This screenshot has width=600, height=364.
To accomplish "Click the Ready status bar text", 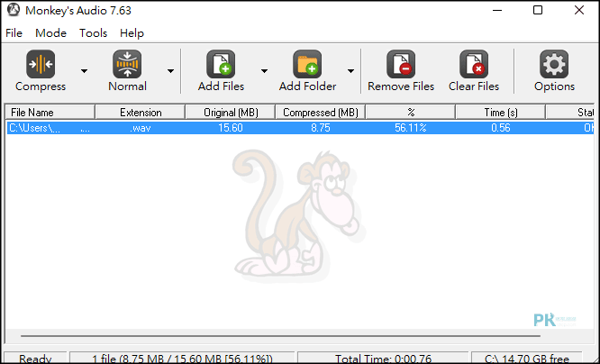I will [35, 359].
